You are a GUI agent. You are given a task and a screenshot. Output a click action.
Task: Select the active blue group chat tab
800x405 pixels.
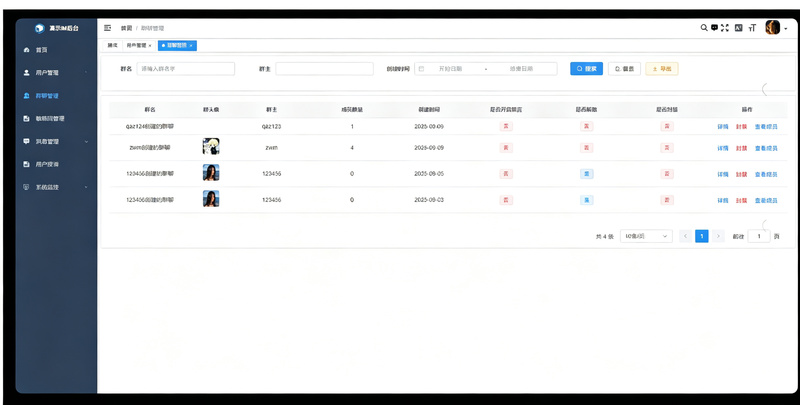point(177,45)
